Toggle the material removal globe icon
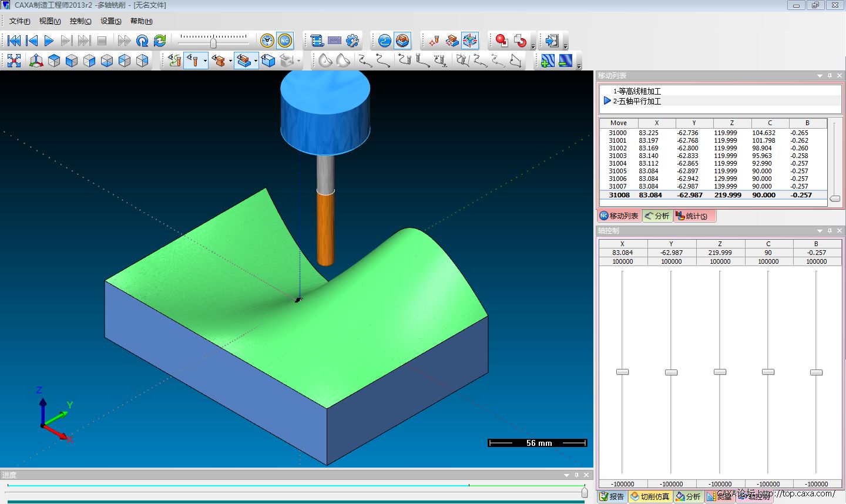 pyautogui.click(x=402, y=41)
